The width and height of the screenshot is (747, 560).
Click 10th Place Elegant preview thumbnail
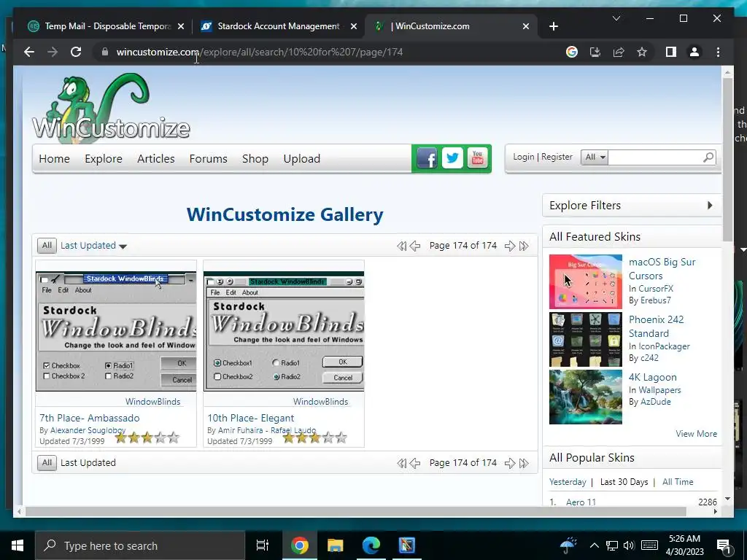pos(284,332)
